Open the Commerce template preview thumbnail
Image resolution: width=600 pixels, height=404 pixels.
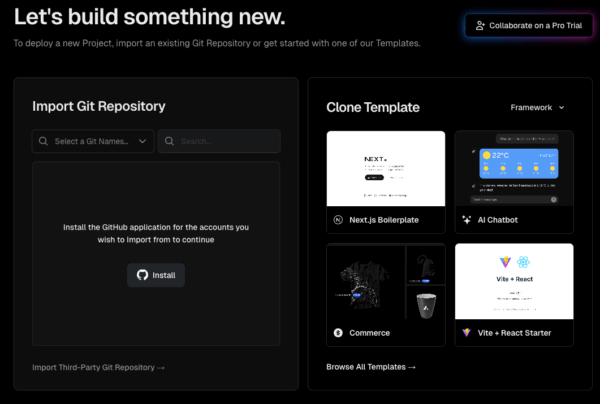pyautogui.click(x=386, y=281)
